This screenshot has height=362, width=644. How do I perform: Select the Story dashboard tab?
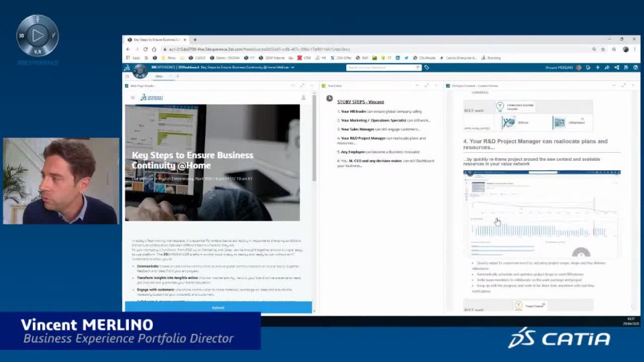(x=160, y=76)
